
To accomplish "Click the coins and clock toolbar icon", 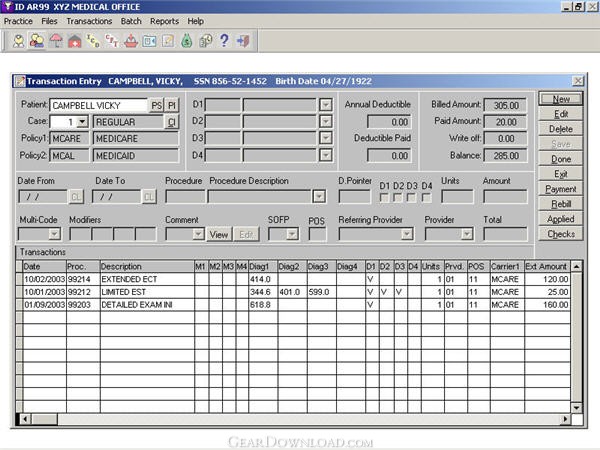I will point(205,41).
